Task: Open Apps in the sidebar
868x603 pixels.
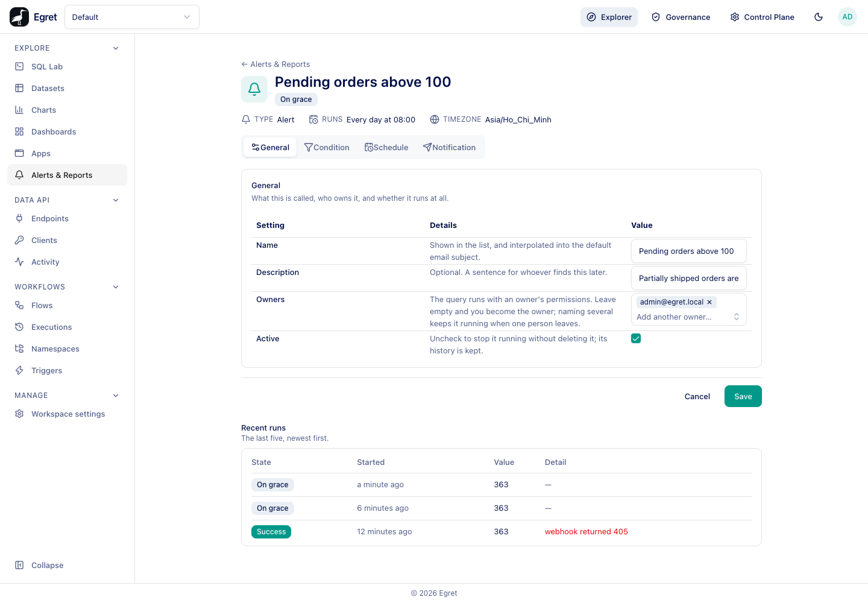Action: tap(67, 153)
